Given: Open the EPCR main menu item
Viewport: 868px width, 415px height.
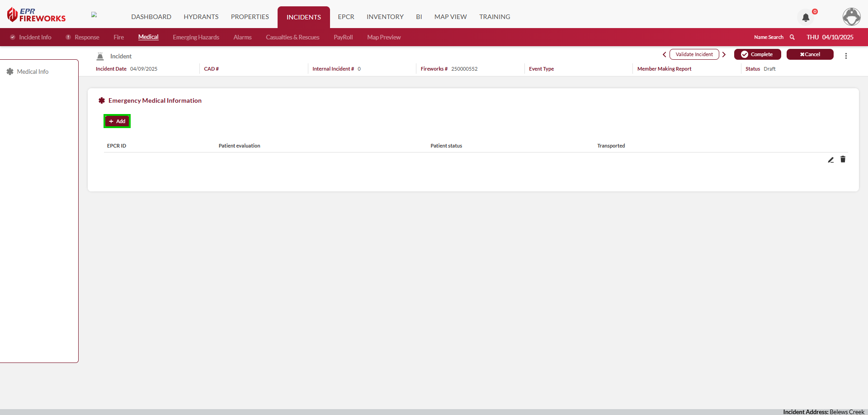Looking at the screenshot, I should click(346, 17).
